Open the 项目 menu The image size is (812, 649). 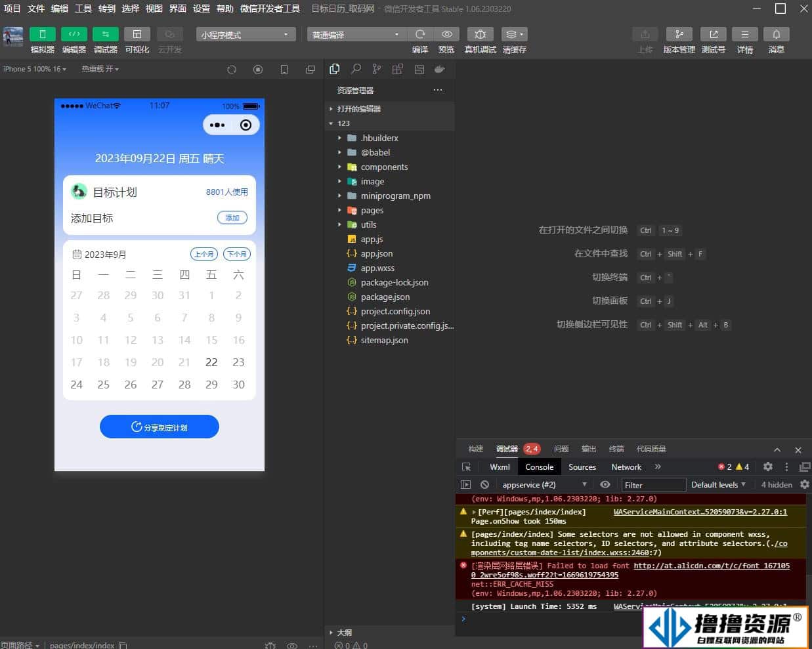(12, 9)
